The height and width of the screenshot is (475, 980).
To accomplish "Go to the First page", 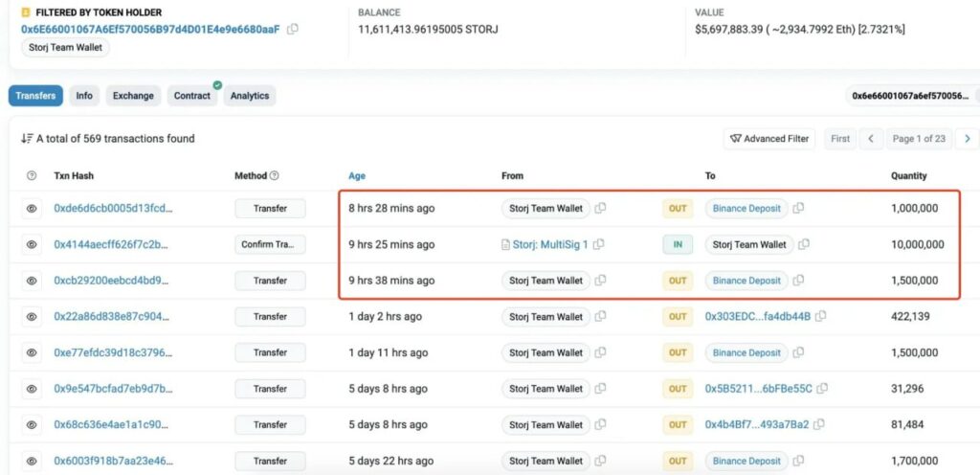I will tap(840, 139).
